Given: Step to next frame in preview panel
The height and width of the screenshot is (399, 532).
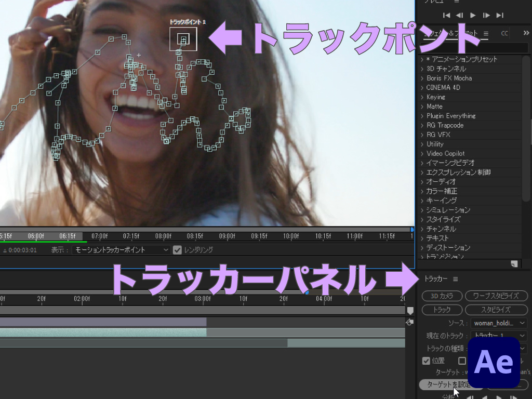Looking at the screenshot, I should [x=486, y=16].
